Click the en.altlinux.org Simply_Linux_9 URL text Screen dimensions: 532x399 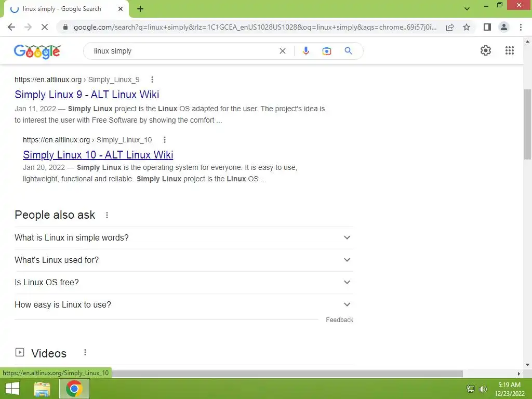click(77, 79)
